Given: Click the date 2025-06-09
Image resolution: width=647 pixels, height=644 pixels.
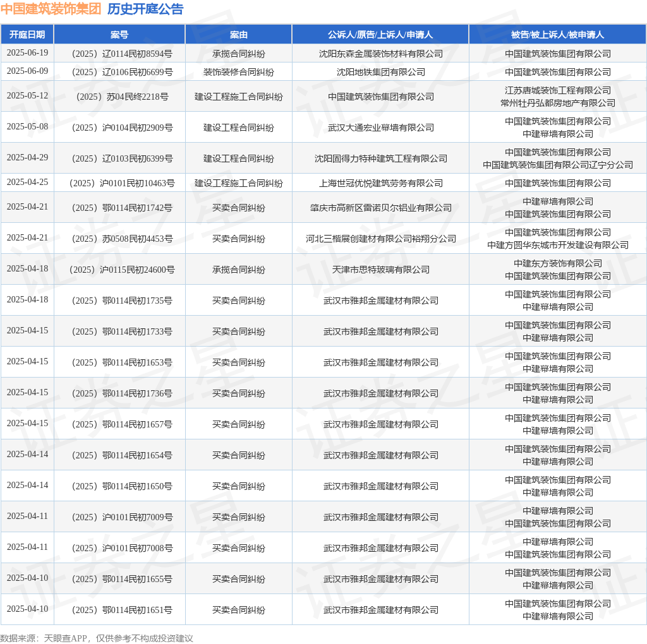Looking at the screenshot, I should point(27,71).
